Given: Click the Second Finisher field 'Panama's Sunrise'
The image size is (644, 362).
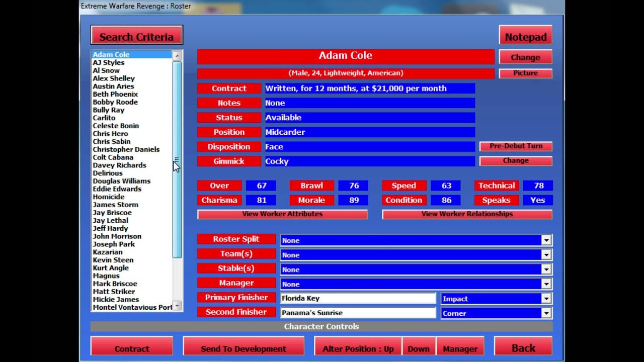Looking at the screenshot, I should (358, 313).
